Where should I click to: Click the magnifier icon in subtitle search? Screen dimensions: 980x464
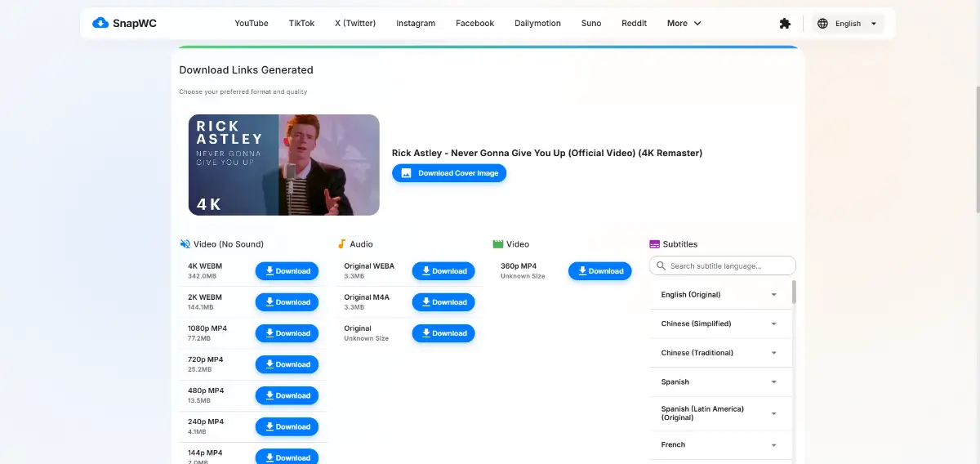point(661,265)
